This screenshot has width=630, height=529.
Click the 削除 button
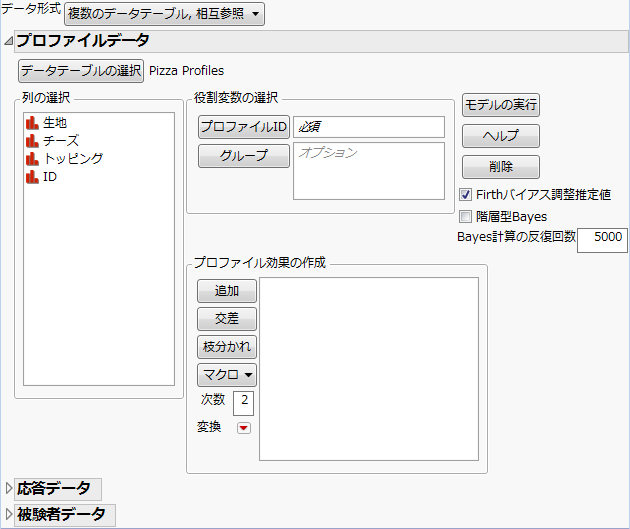coord(501,167)
